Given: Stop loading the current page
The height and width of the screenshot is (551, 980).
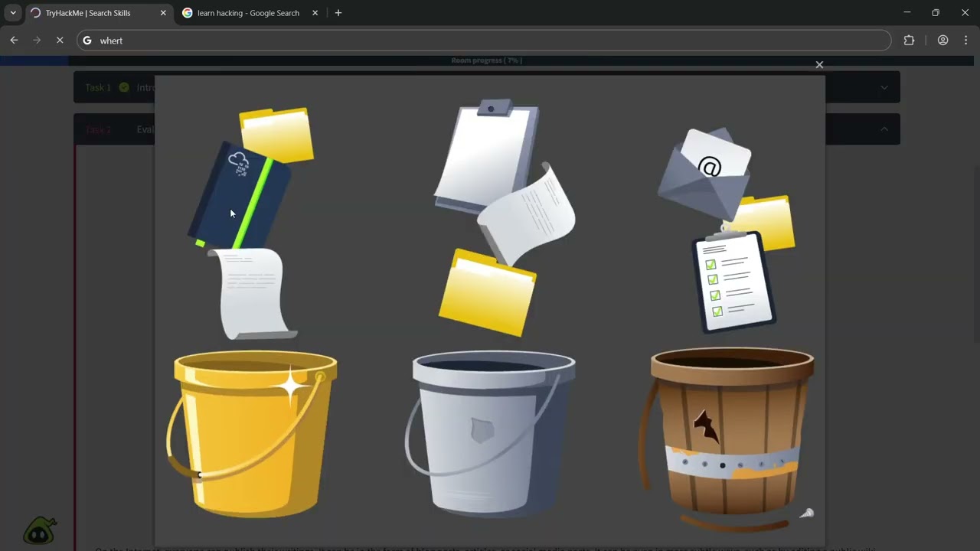Looking at the screenshot, I should tap(60, 41).
